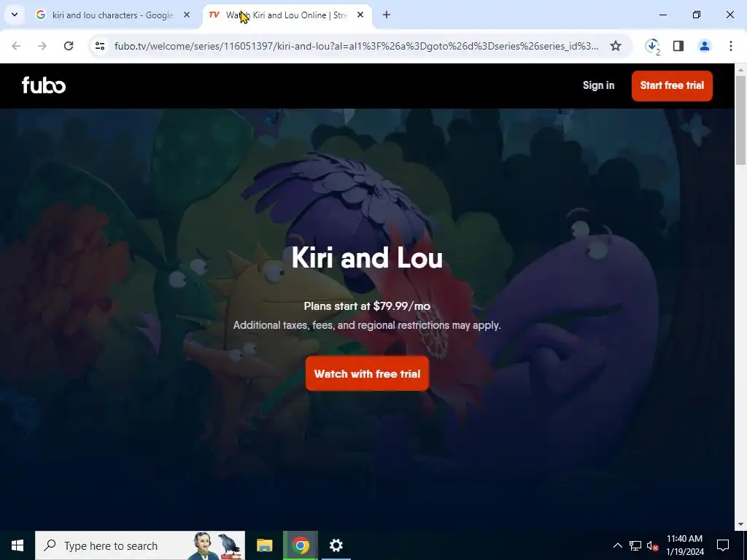This screenshot has width=747, height=560.
Task: Reload the fubo page
Action: coord(69,46)
